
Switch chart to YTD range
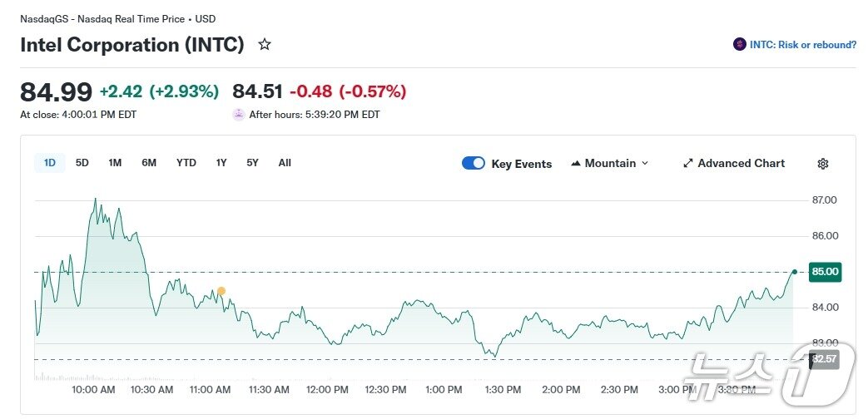[x=186, y=163]
